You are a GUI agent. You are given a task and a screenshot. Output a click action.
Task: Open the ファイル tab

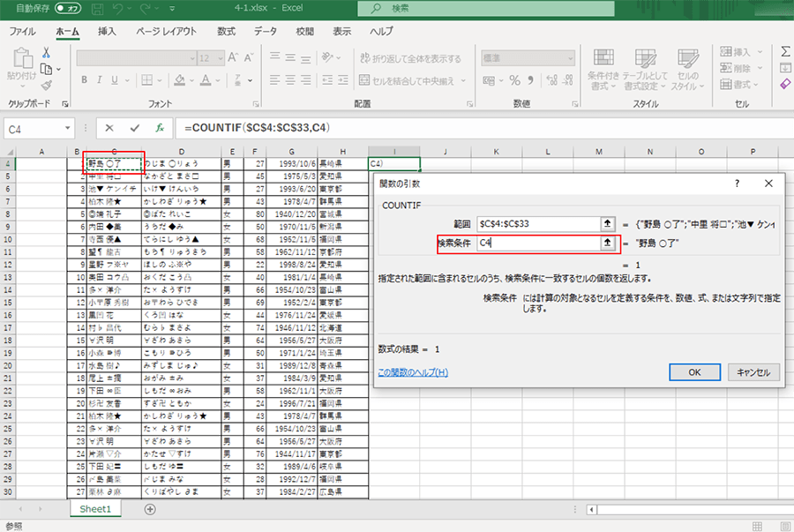pyautogui.click(x=22, y=32)
